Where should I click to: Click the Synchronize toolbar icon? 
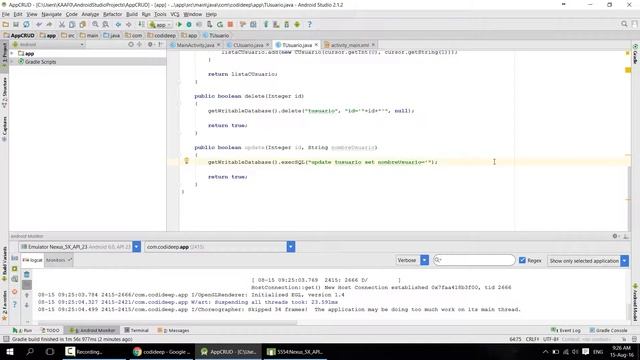pyautogui.click(x=26, y=24)
